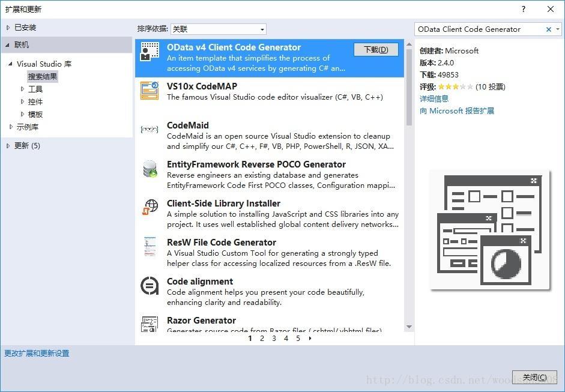Click the OData Client Code Generator search field

click(x=480, y=29)
